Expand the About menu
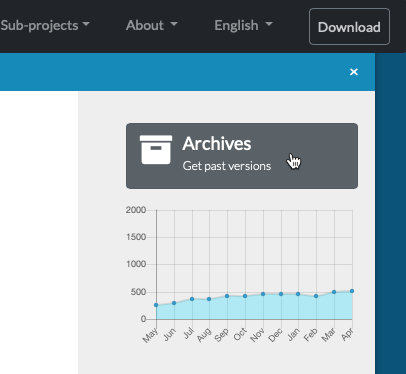 [x=152, y=25]
